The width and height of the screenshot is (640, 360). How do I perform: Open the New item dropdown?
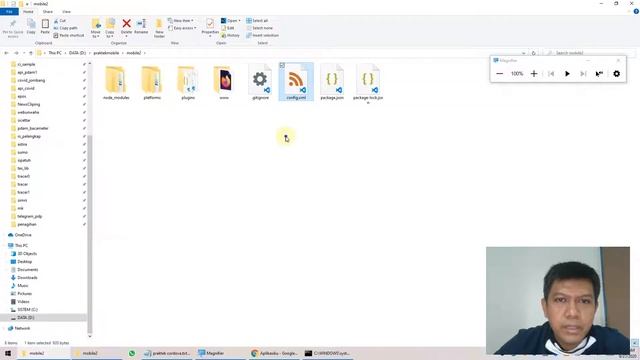181,20
